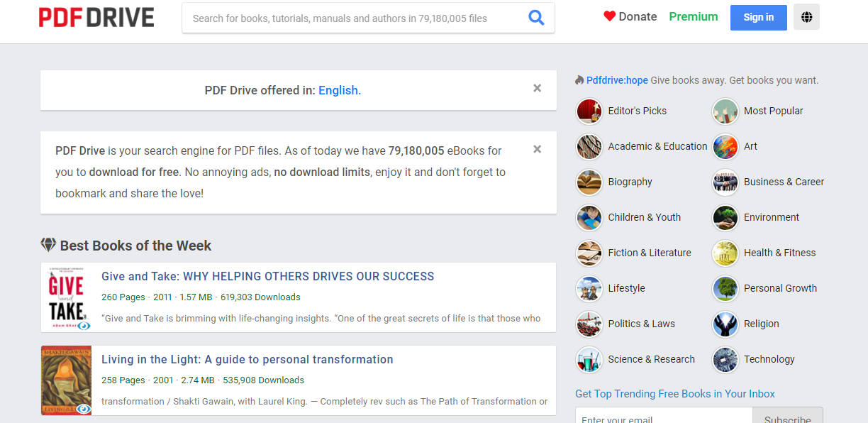
Task: Click the PDF Drive logo
Action: 96,17
